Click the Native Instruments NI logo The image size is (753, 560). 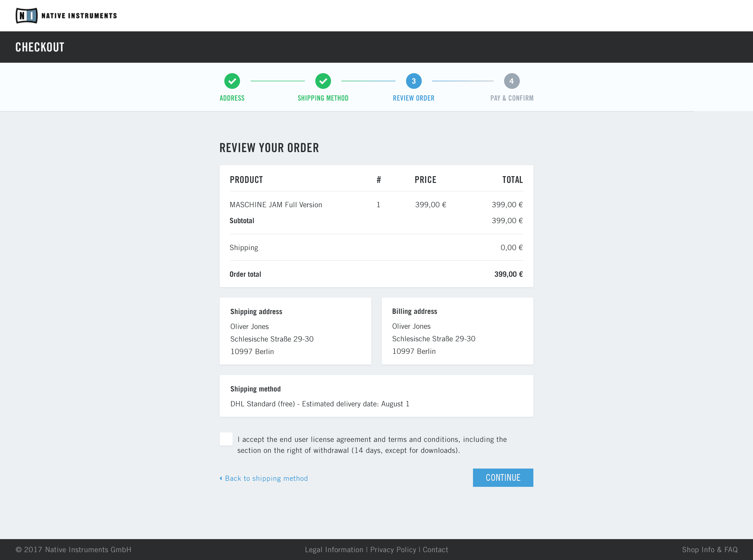coord(26,16)
